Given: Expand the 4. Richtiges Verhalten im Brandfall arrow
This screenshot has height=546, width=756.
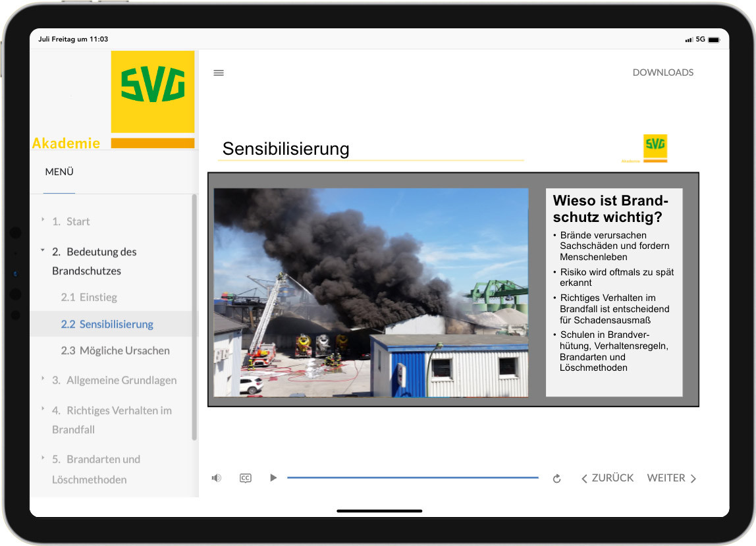Looking at the screenshot, I should point(43,409).
